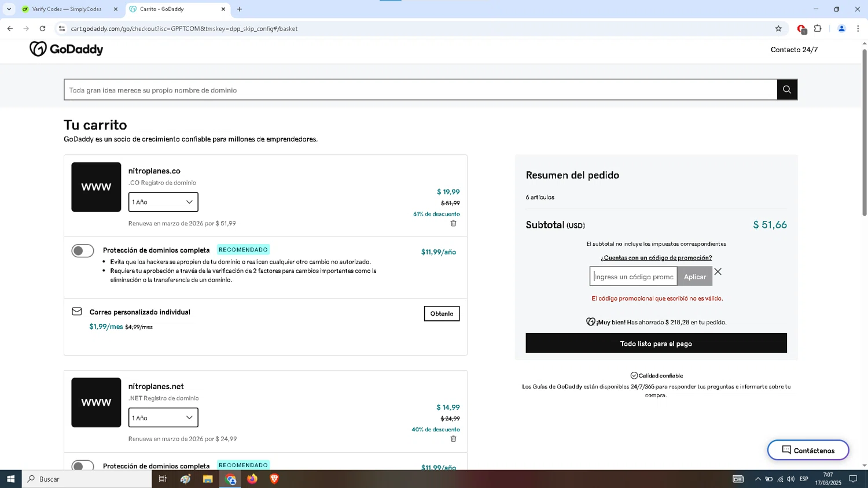Open File Explorer from the taskbar
Viewport: 868px width, 488px height.
tap(208, 479)
